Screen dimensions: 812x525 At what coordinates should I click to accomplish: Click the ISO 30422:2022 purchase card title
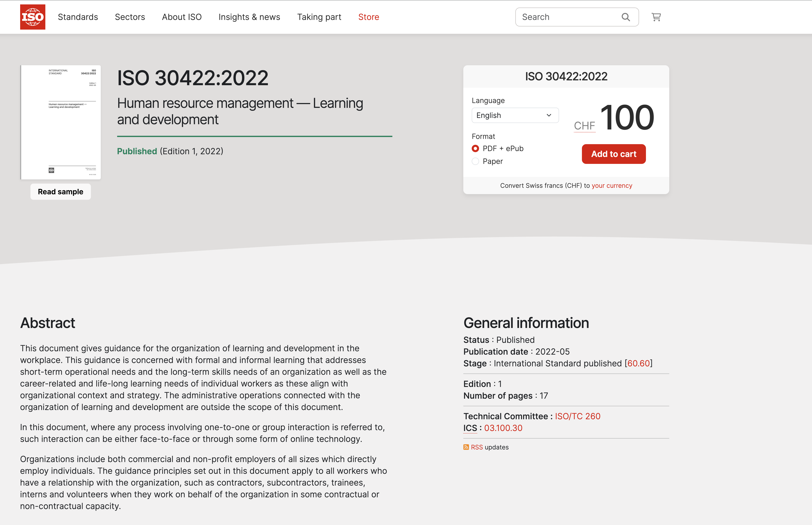pos(566,76)
